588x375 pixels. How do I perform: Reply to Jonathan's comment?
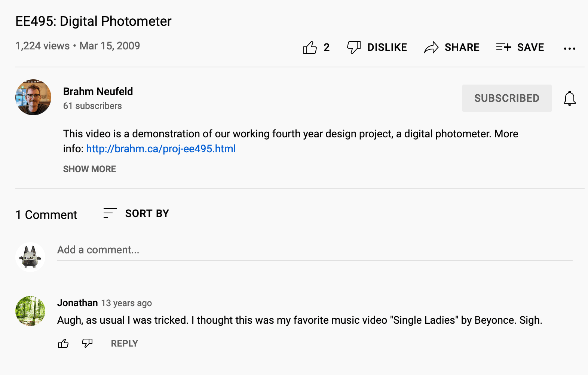[124, 343]
